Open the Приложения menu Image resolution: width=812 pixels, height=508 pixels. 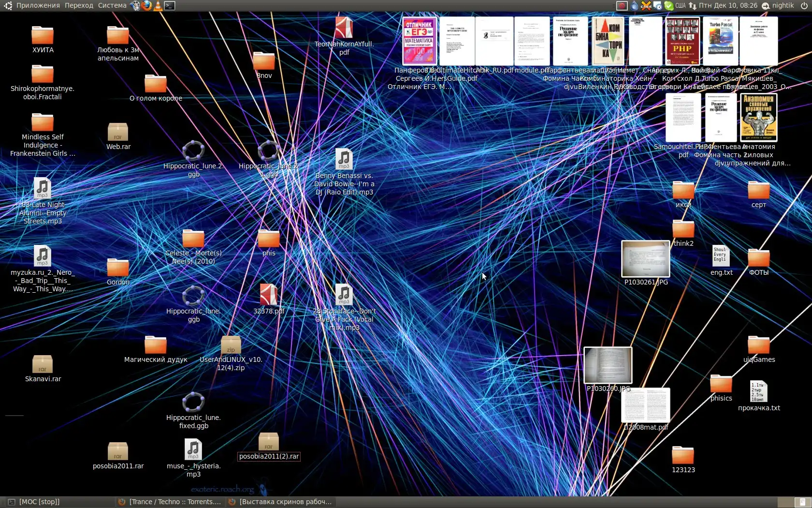pyautogui.click(x=38, y=6)
